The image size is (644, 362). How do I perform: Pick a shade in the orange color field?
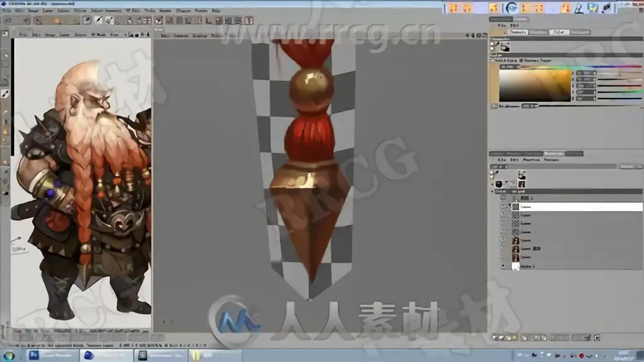(x=536, y=85)
